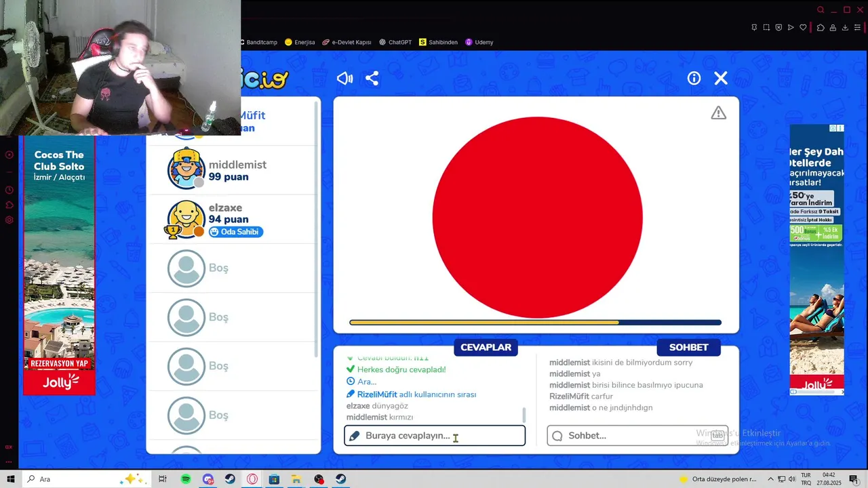Click middlemist player avatar
The height and width of the screenshot is (488, 868).
(x=186, y=169)
